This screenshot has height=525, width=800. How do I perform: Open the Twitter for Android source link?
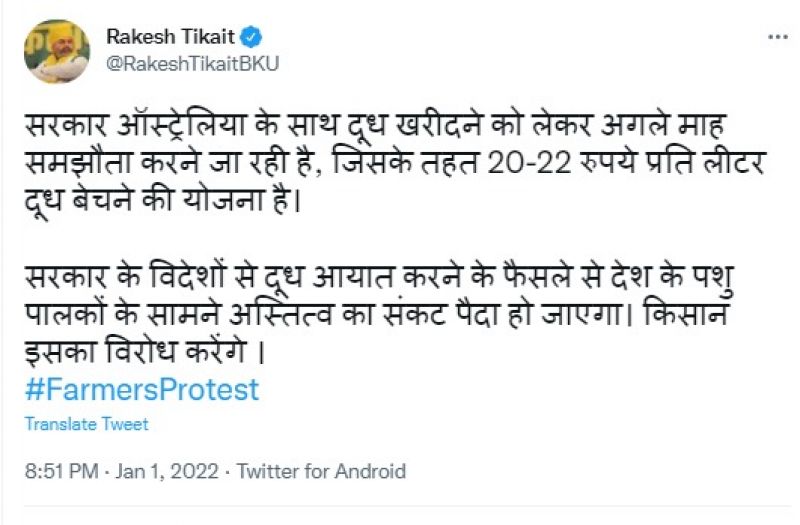(x=323, y=471)
